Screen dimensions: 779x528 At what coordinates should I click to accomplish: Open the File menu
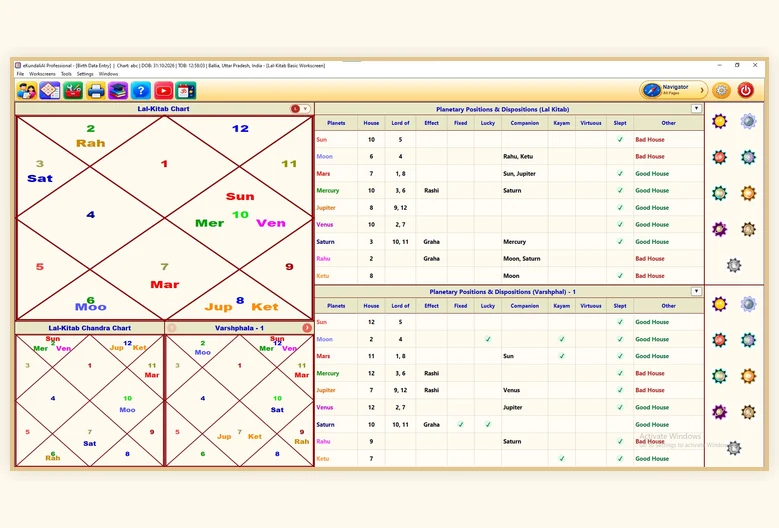20,74
